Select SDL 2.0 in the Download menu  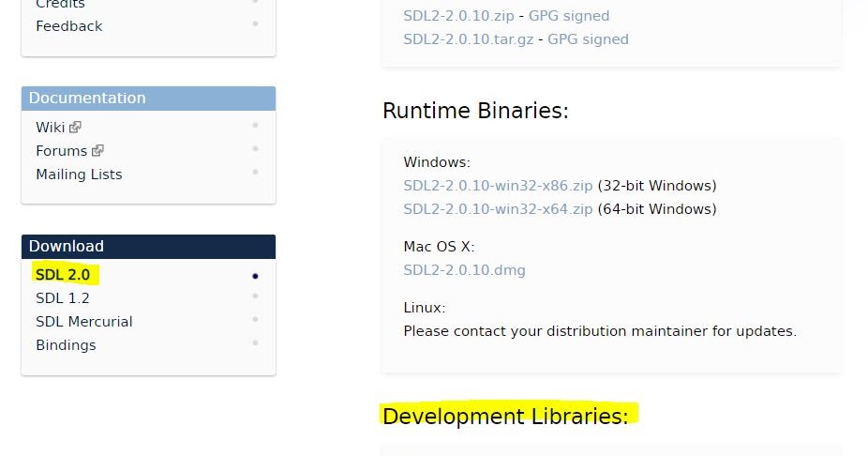click(x=63, y=275)
